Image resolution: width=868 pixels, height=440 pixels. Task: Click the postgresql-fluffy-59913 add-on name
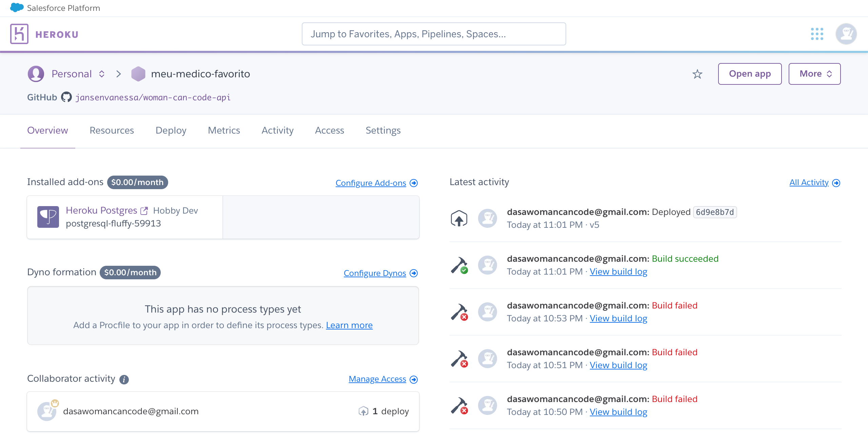click(113, 223)
